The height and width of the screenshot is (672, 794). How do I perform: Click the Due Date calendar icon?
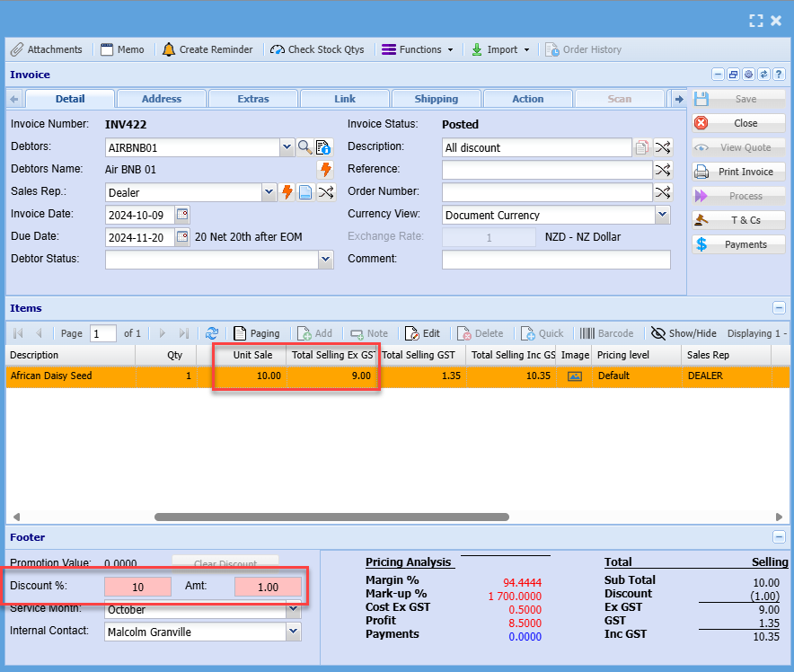pos(182,237)
